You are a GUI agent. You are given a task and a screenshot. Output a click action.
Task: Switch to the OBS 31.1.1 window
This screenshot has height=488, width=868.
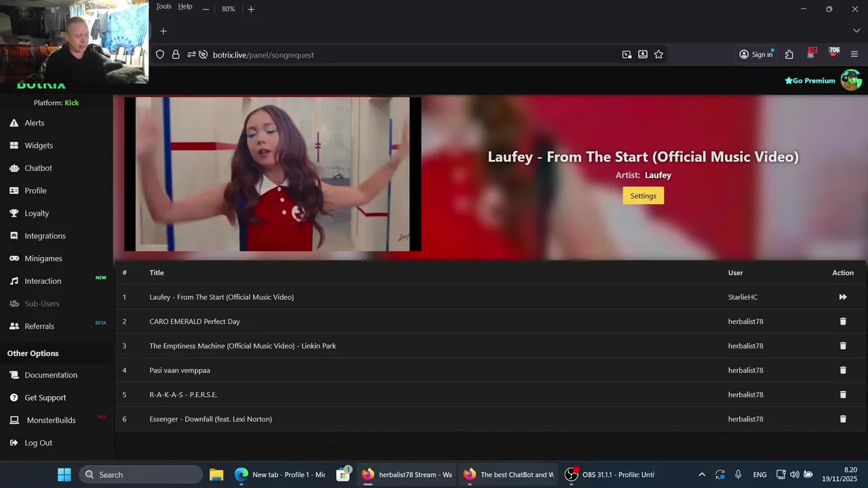pyautogui.click(x=610, y=474)
